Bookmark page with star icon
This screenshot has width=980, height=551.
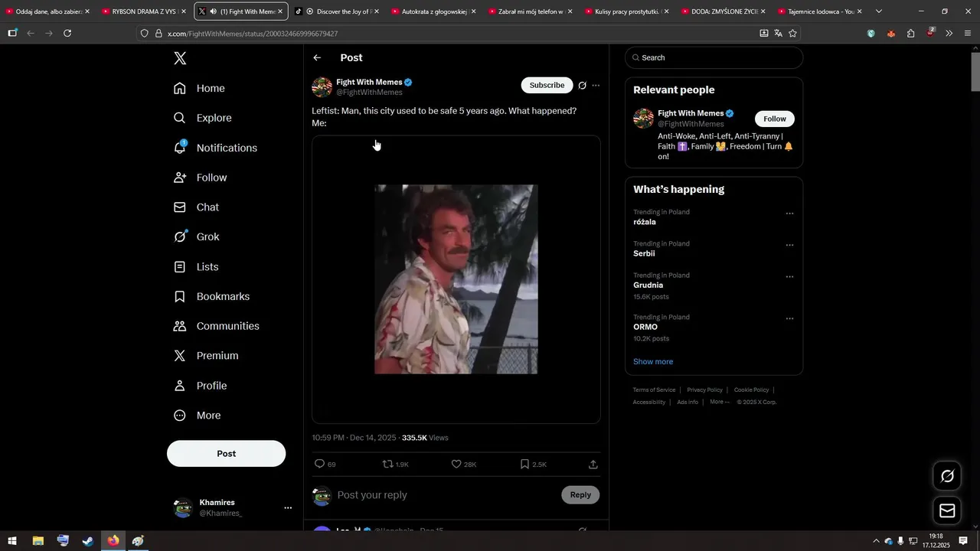792,34
